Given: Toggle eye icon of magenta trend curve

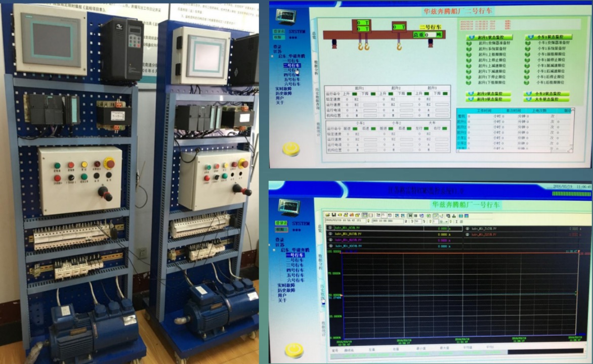Looking at the screenshot, I should 331,240.
